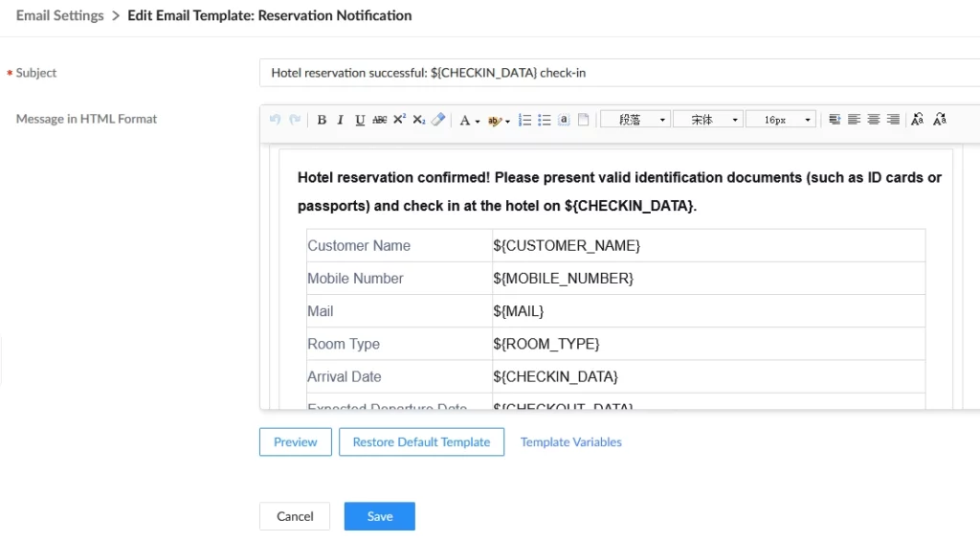Open the Template Variables link

571,442
